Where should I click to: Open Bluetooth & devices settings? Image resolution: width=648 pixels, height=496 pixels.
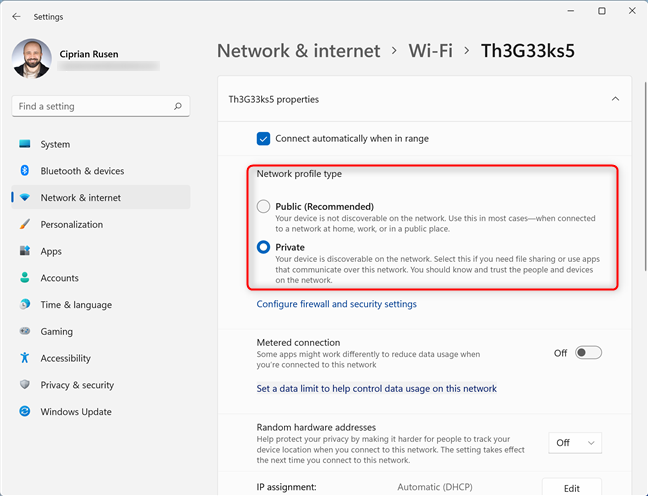(101, 171)
